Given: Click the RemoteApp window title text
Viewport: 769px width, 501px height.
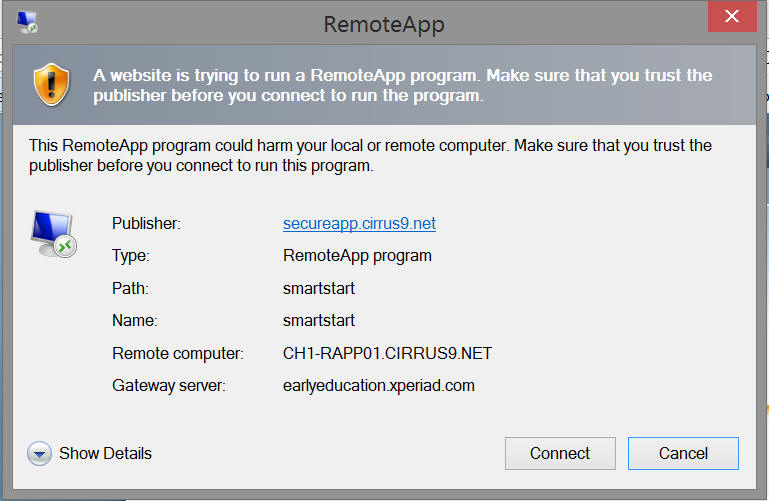Looking at the screenshot, I should click(x=384, y=24).
